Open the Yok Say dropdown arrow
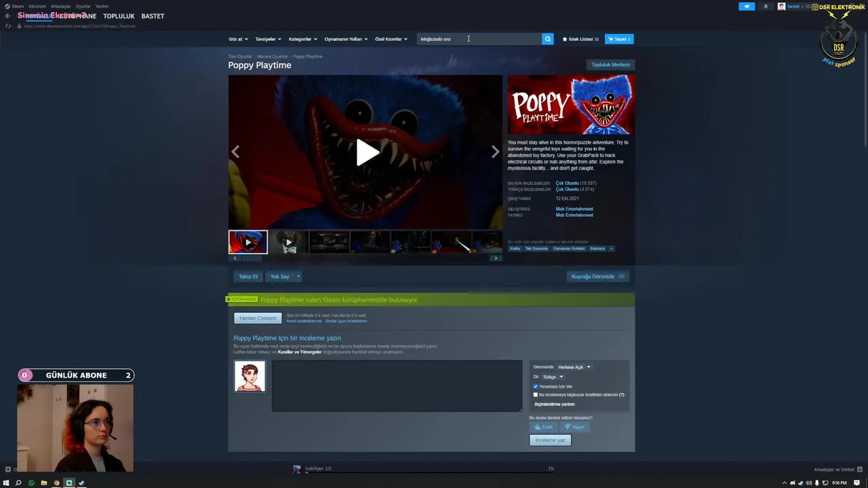Screen dimensions: 868x488 [298, 277]
